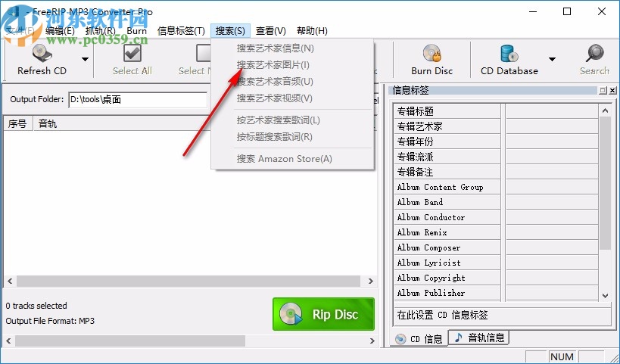Open the 帮助(H) menu
This screenshot has height=364, width=620.
point(313,31)
